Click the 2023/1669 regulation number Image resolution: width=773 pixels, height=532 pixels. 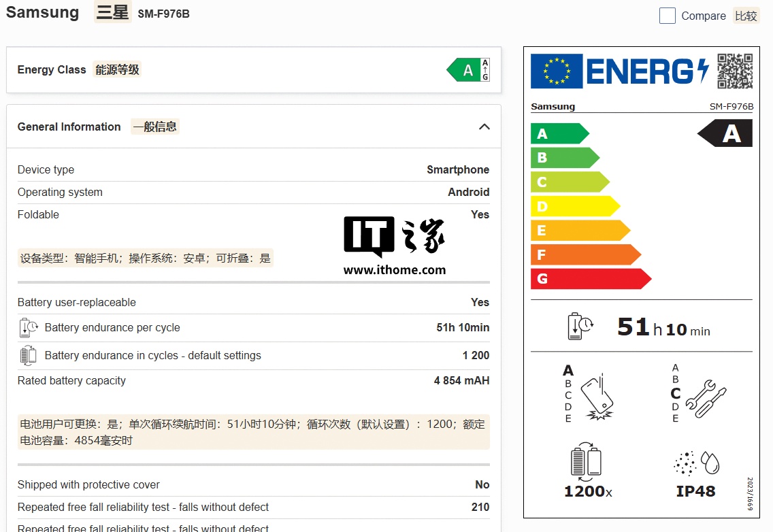(749, 493)
